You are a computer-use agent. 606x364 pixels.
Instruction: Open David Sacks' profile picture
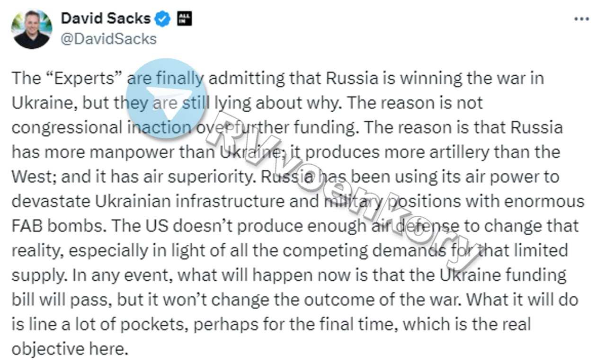pos(31,29)
